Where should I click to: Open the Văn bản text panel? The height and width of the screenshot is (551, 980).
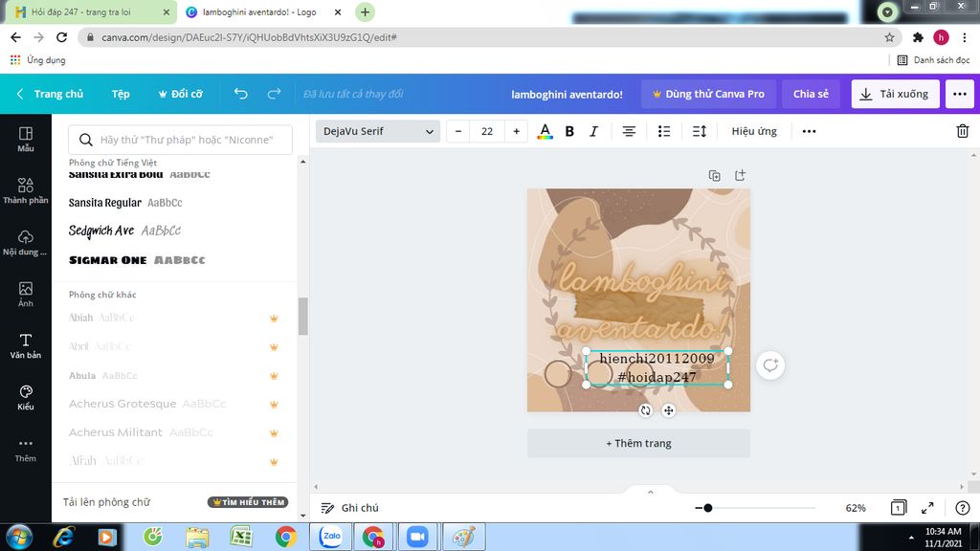[26, 346]
